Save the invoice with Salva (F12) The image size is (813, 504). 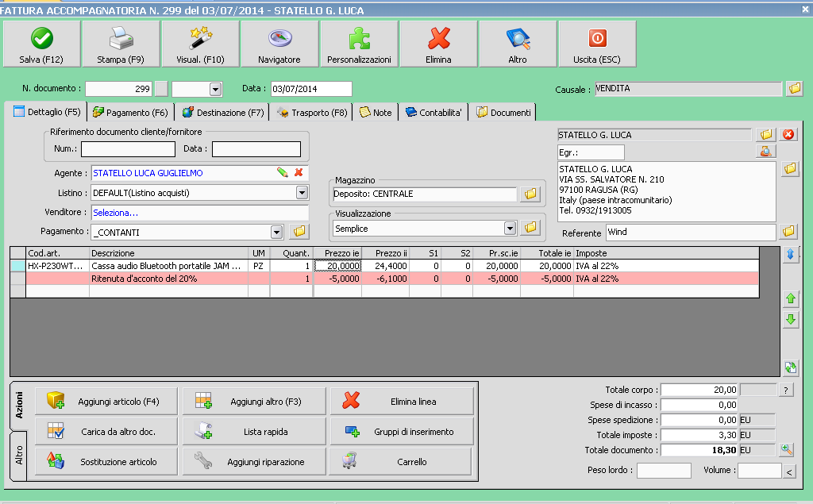tap(41, 44)
